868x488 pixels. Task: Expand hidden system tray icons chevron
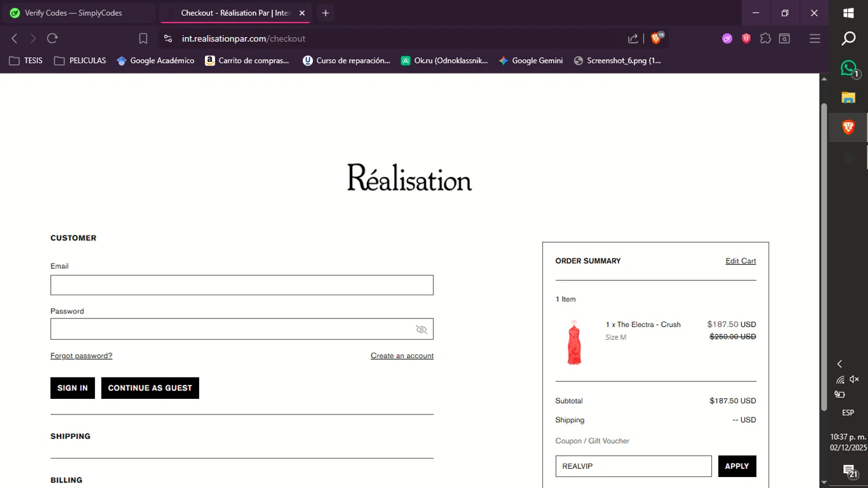tap(840, 364)
